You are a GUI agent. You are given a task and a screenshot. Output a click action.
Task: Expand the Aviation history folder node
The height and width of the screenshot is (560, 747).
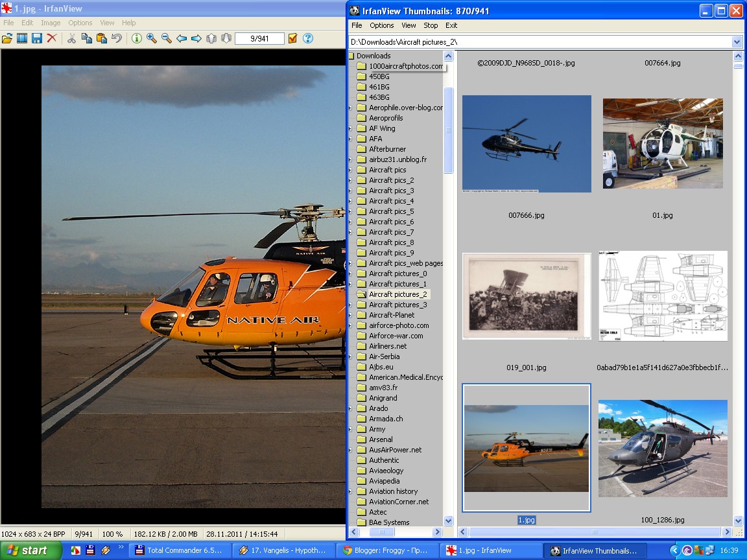point(351,491)
